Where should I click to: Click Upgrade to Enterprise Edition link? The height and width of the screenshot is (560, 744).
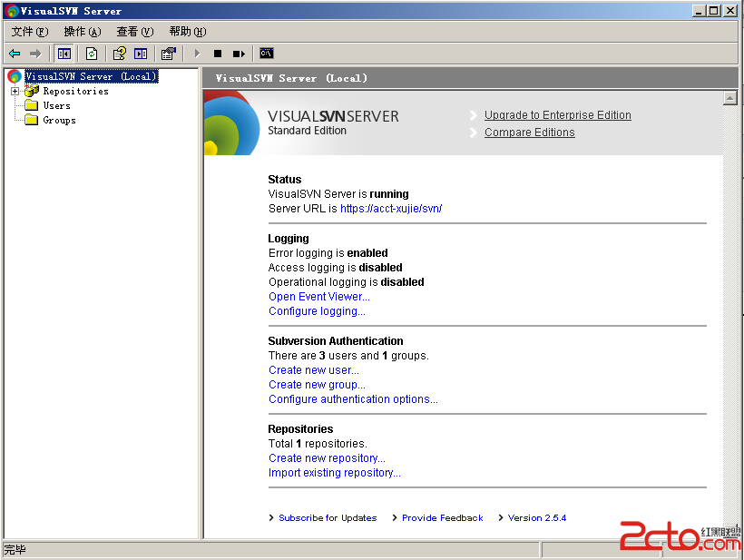pyautogui.click(x=557, y=115)
